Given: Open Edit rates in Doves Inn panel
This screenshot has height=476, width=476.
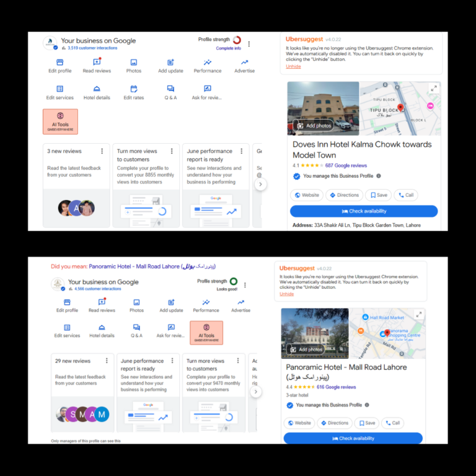Looking at the screenshot, I should (134, 93).
